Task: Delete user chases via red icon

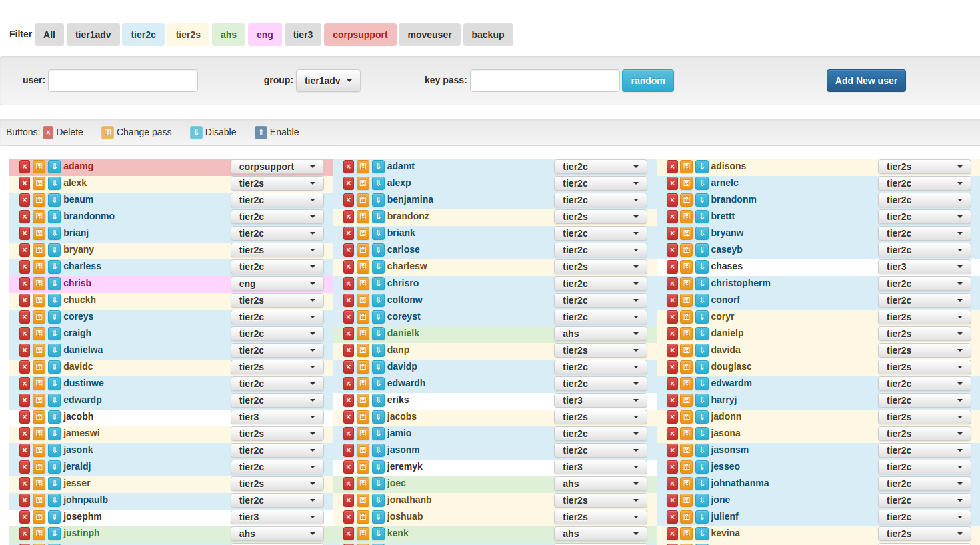Action: point(672,267)
